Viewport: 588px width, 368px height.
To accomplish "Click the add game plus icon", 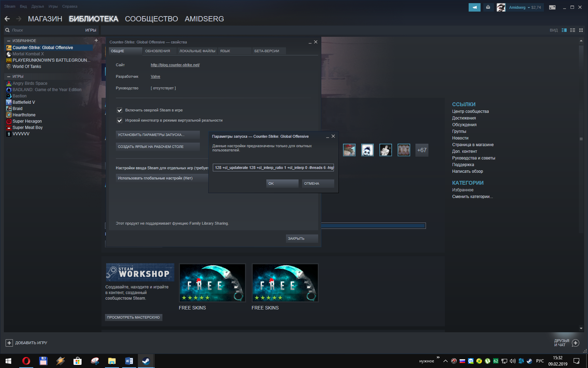I will click(x=9, y=343).
